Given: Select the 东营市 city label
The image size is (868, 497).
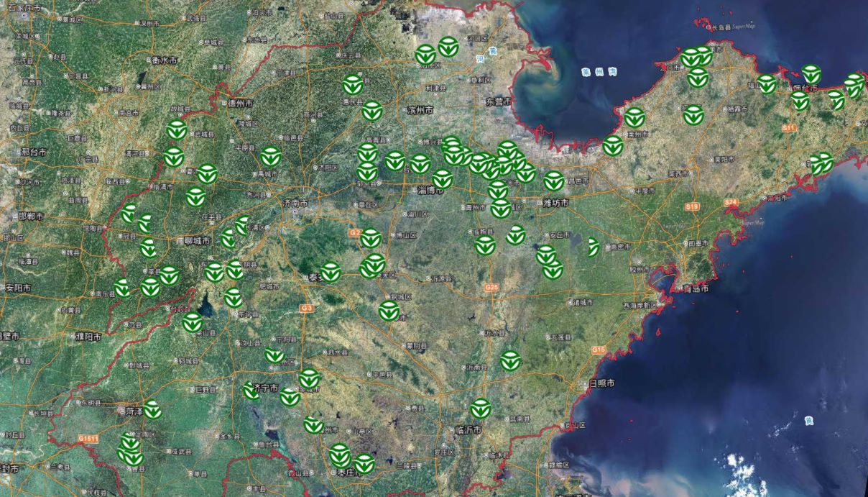Looking at the screenshot, I should coord(499,101).
